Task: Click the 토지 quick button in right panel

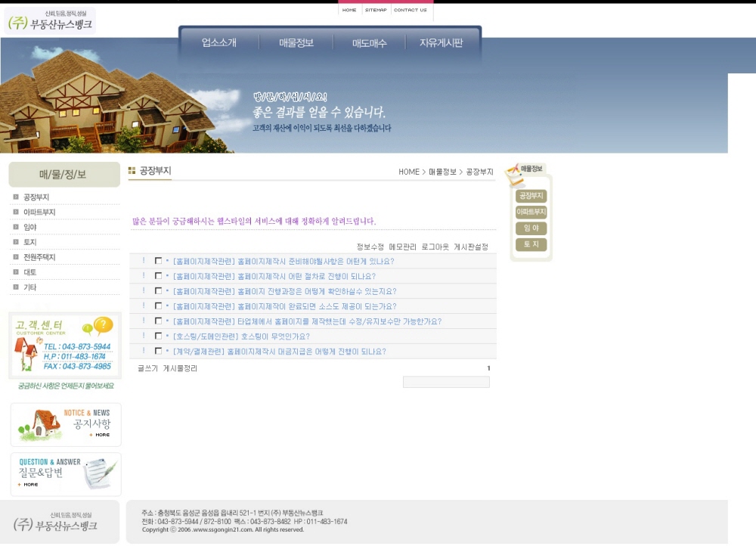Action: pyautogui.click(x=531, y=244)
